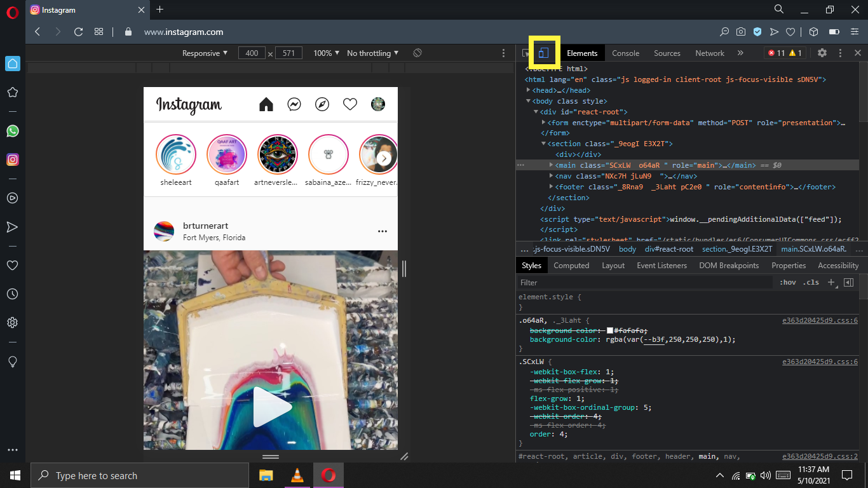Toggle the device toolbar icon in DevTools

pyautogui.click(x=543, y=53)
